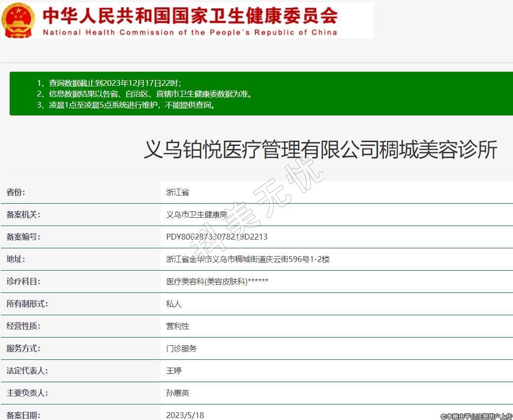The width and height of the screenshot is (513, 420).
Task: Click the 浙江省 province value
Action: [178, 193]
